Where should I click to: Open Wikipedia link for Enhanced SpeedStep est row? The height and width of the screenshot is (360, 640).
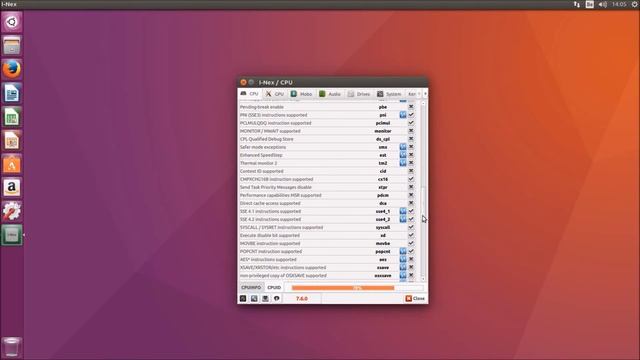click(x=402, y=155)
